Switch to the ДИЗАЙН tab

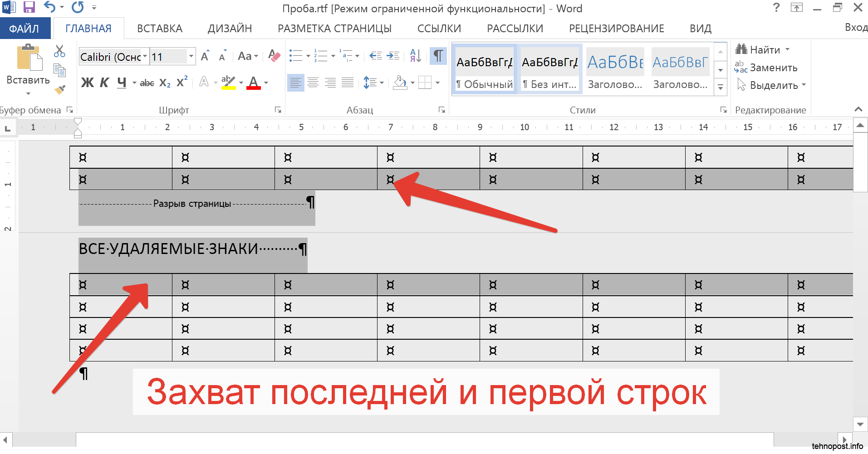[x=230, y=29]
